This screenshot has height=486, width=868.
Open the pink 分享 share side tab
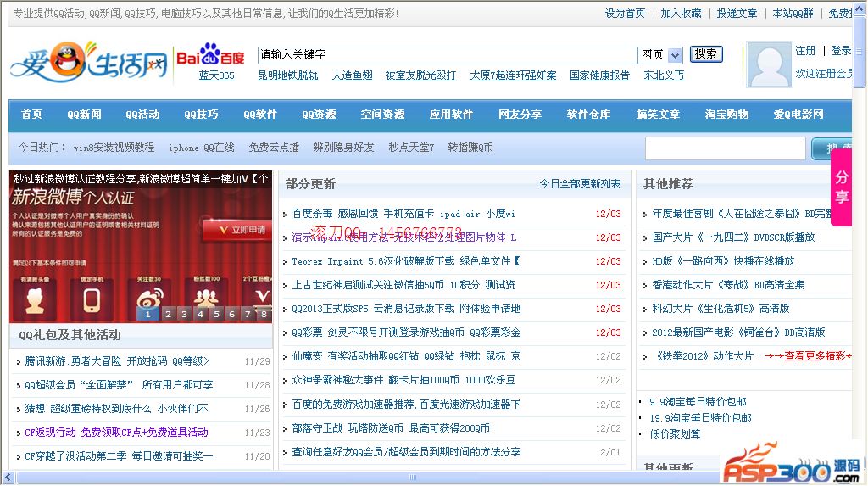pyautogui.click(x=841, y=187)
